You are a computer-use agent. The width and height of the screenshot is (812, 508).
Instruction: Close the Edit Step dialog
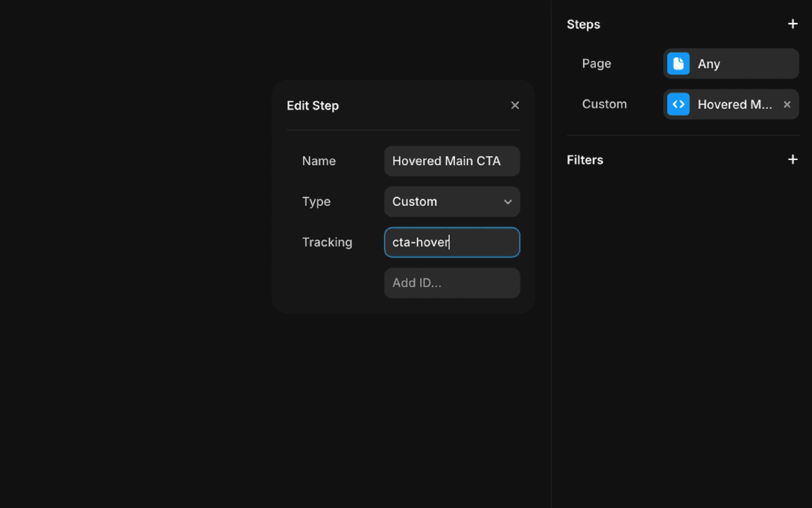[x=515, y=105]
